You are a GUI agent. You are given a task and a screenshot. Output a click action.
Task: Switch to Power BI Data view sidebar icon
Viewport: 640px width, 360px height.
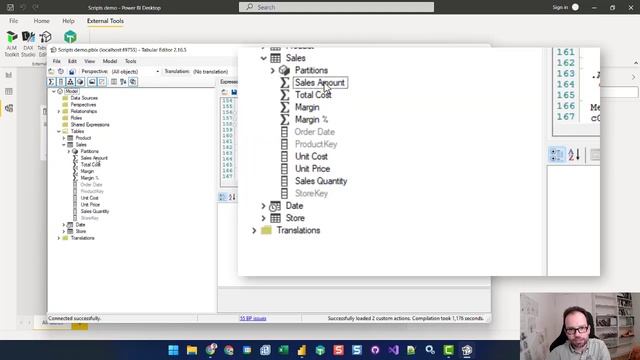point(9,91)
